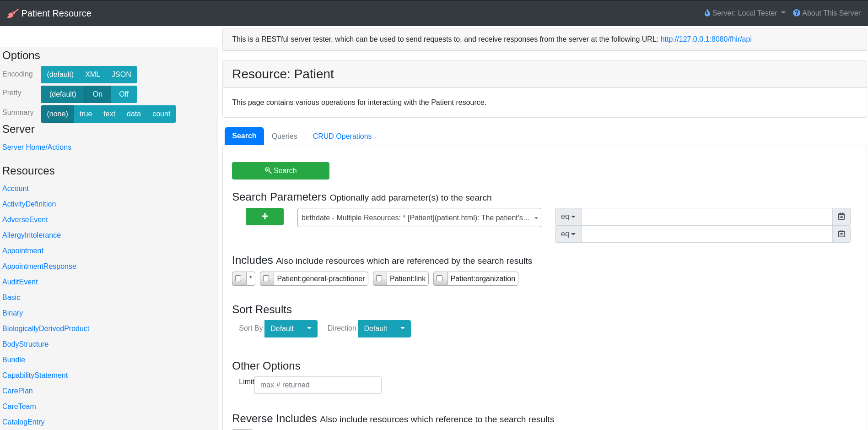Click the question mark About This Server icon
The height and width of the screenshot is (430, 868).
[x=797, y=13]
